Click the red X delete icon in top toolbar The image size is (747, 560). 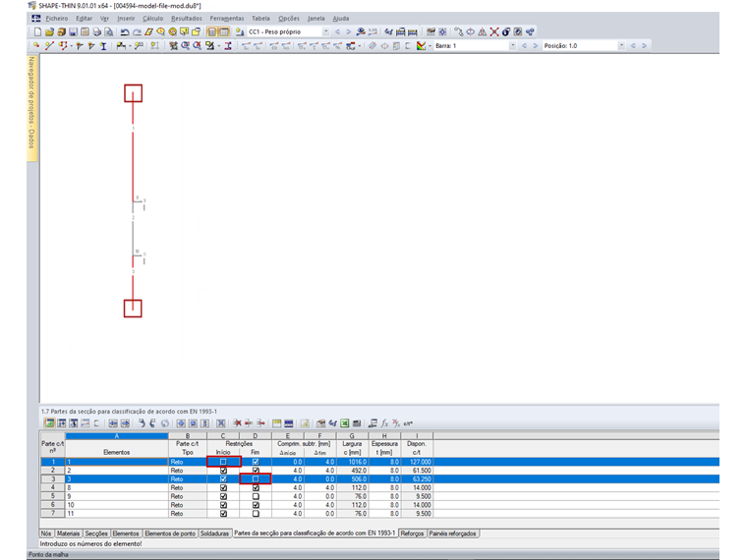click(494, 31)
